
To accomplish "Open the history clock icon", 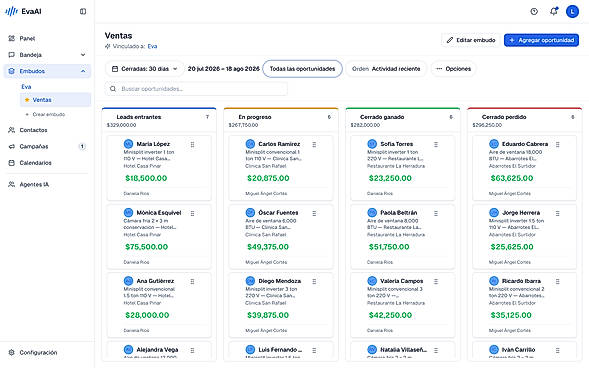I will (x=534, y=11).
